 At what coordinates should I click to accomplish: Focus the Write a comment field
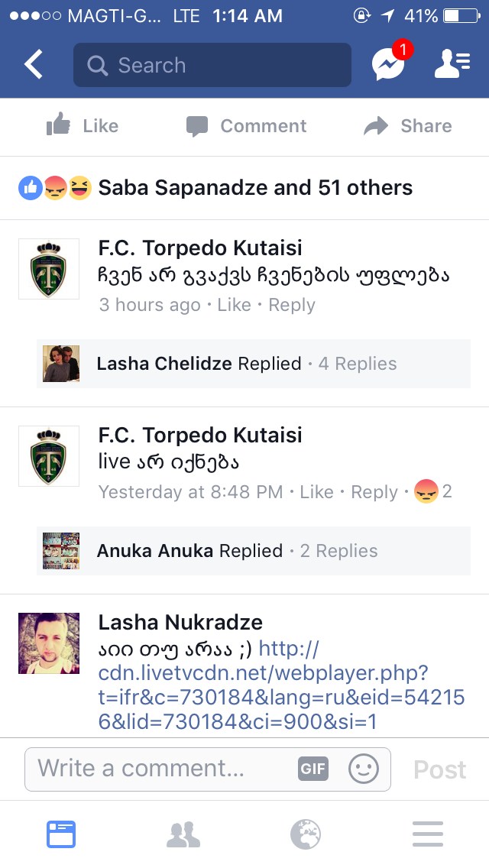pos(160,769)
